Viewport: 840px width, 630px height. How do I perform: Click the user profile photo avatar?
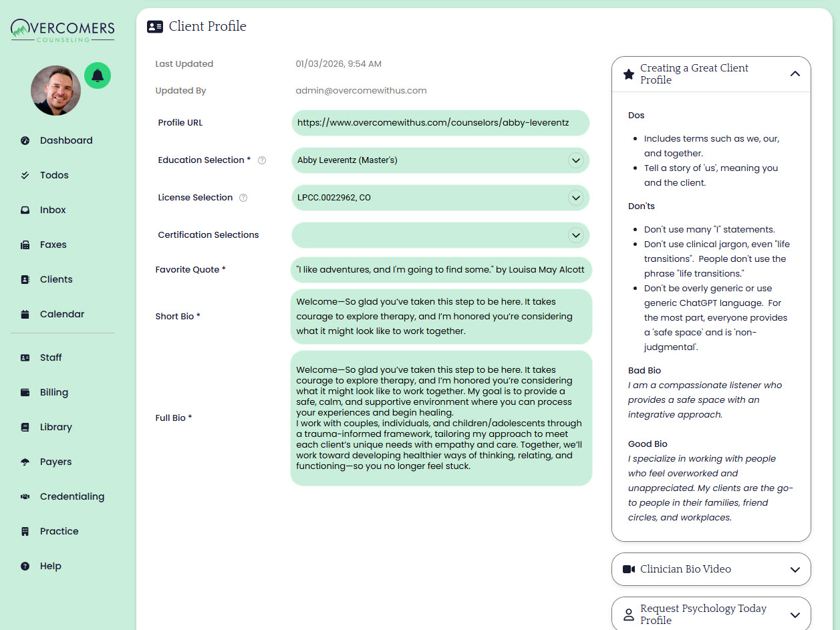55,90
